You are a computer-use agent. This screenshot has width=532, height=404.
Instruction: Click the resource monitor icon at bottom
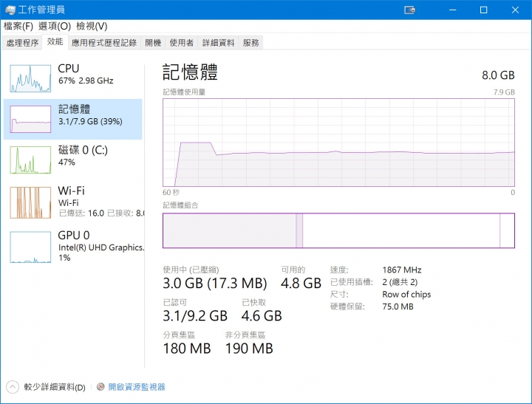pyautogui.click(x=100, y=387)
